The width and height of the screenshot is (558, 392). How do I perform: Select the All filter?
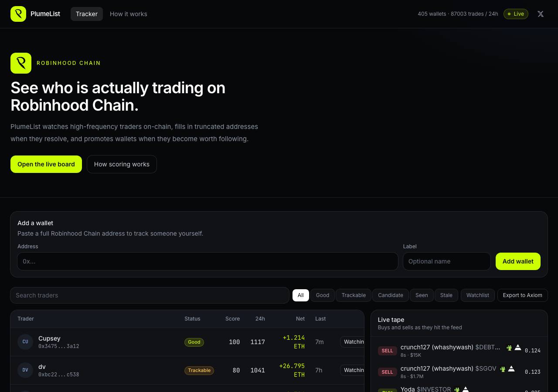point(301,295)
